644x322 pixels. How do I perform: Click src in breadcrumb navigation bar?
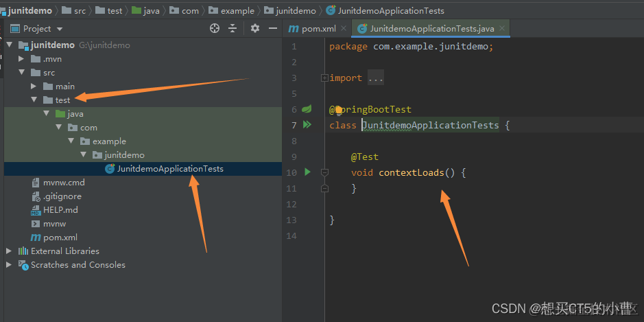pyautogui.click(x=80, y=11)
